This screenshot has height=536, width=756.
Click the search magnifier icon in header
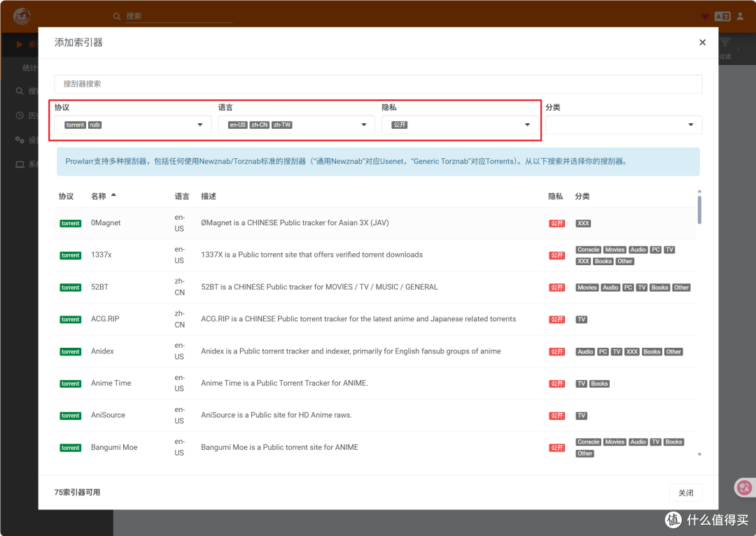coord(117,16)
